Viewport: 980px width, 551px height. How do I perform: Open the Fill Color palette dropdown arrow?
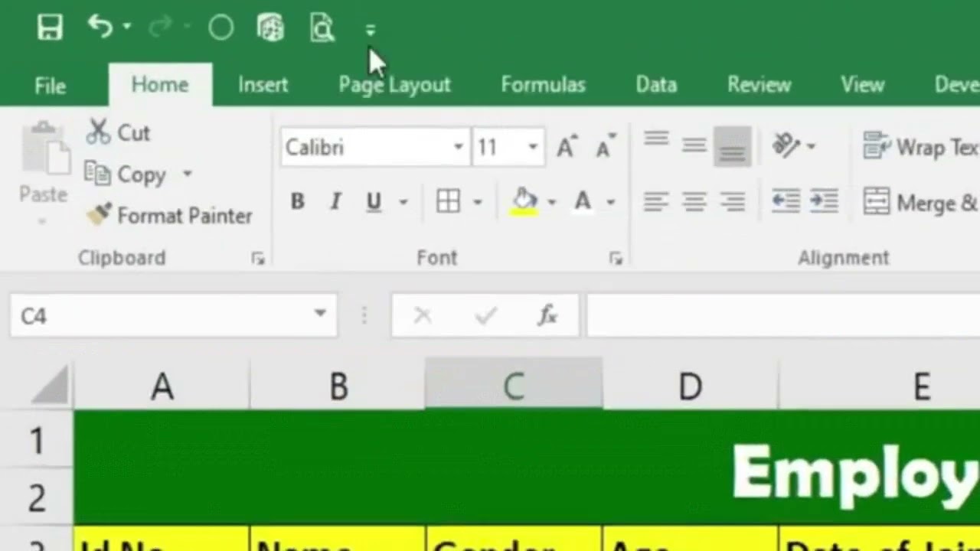(x=552, y=202)
